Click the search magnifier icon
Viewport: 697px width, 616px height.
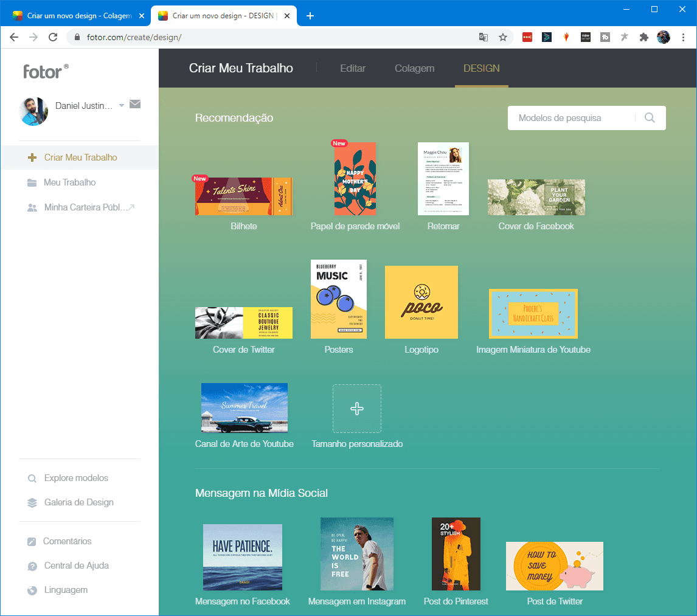click(x=650, y=118)
